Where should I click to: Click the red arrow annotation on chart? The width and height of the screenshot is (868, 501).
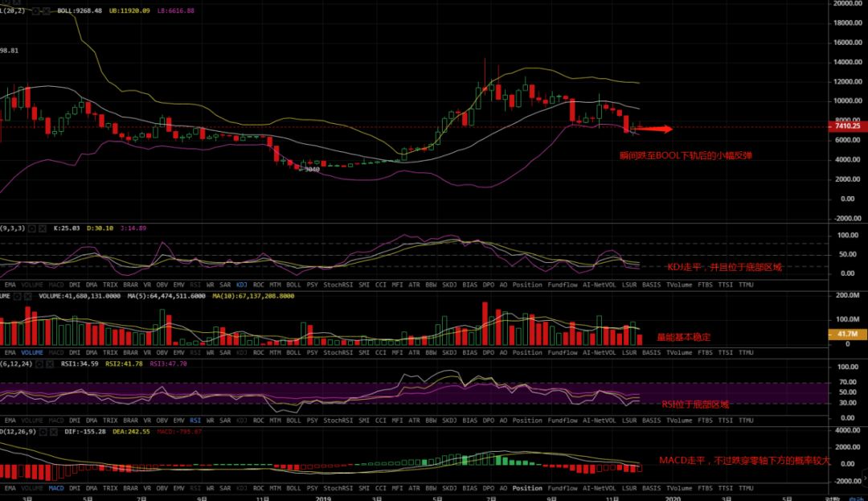pyautogui.click(x=657, y=127)
